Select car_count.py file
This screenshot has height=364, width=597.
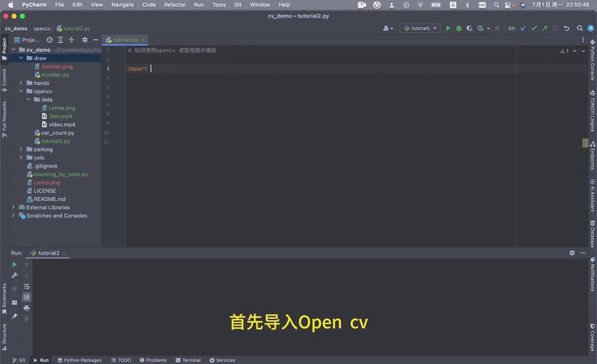tap(58, 132)
